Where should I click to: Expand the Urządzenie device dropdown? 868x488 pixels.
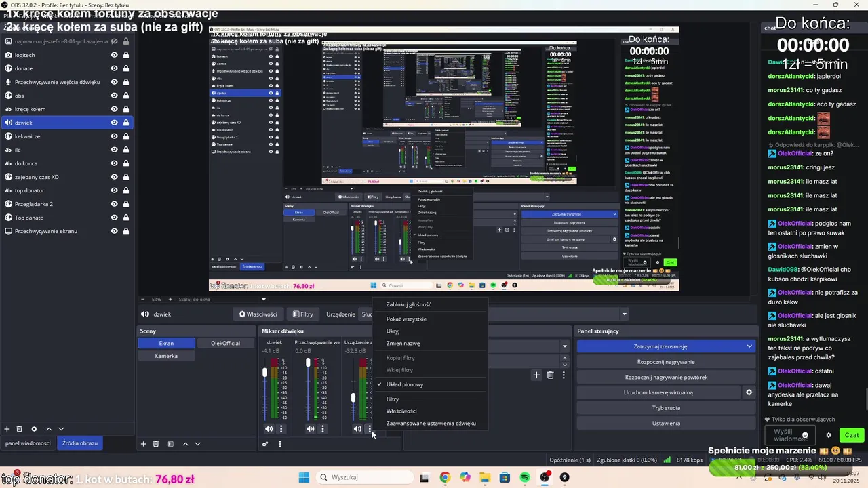tap(624, 314)
